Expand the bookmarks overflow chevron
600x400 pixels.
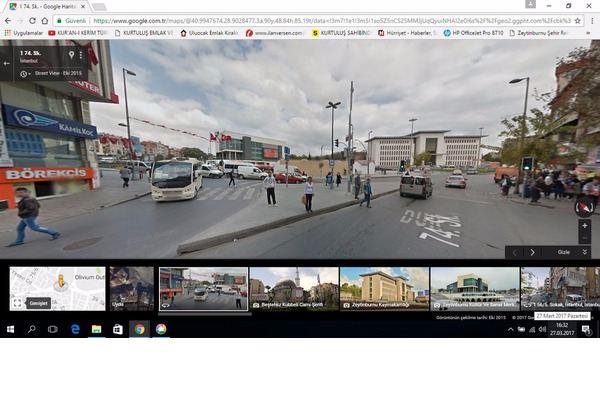(x=588, y=33)
